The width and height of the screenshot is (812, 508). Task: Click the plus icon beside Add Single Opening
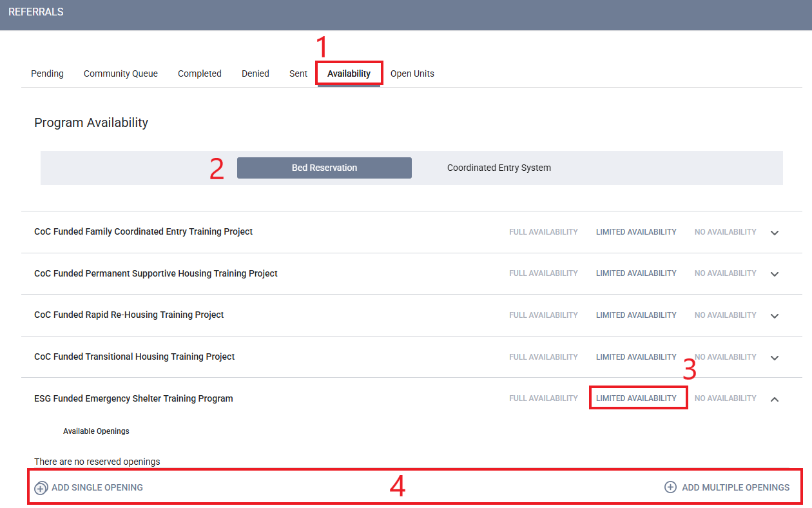[41, 488]
